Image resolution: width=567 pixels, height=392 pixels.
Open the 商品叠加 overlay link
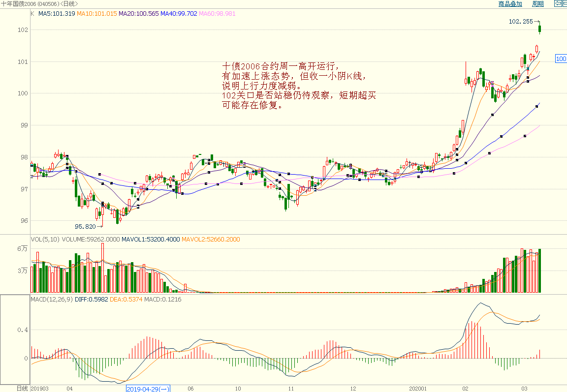point(510,4)
